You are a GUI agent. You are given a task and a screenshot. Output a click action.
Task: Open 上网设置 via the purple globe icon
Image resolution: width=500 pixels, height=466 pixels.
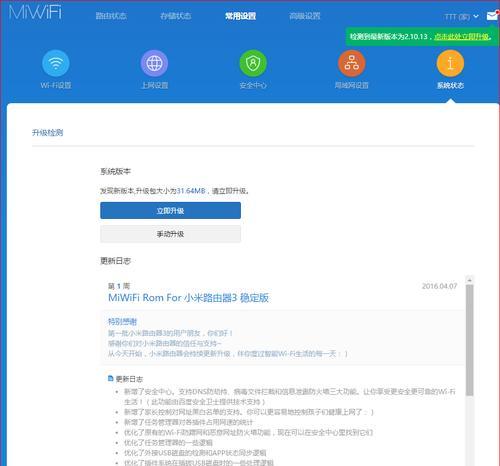pos(154,63)
